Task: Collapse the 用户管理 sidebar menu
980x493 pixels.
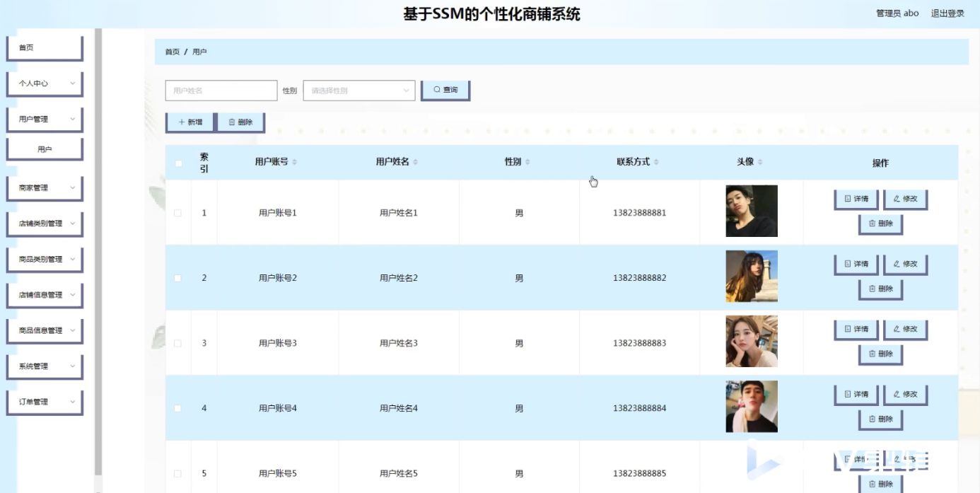Action: point(45,120)
